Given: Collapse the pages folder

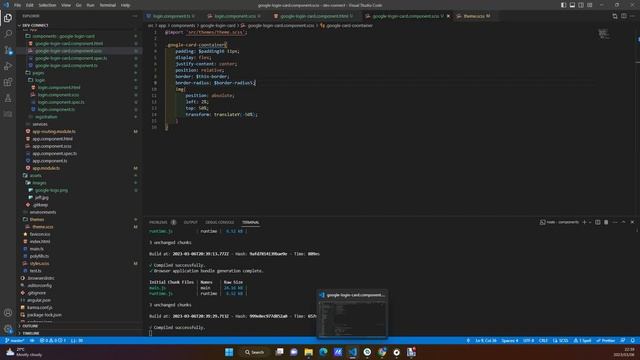Looking at the screenshot, I should [38, 73].
